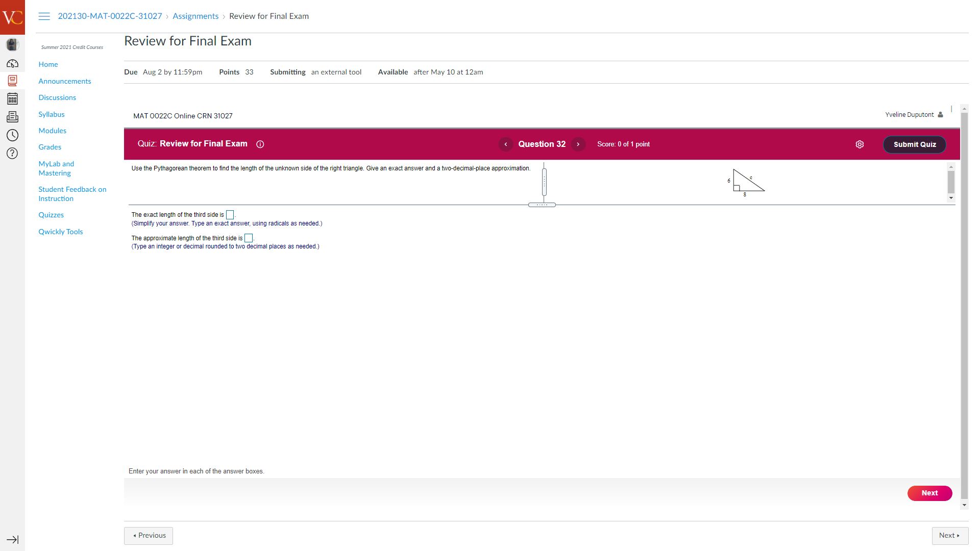The image size is (980, 551).
Task: Open Assignments breadcrumb link
Action: [195, 16]
